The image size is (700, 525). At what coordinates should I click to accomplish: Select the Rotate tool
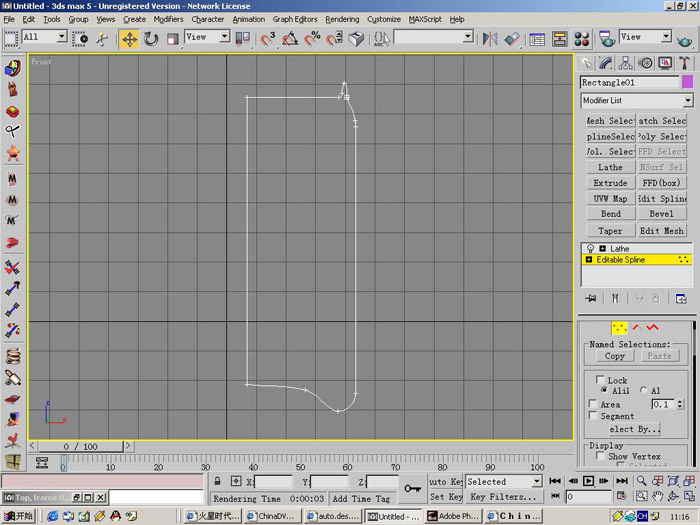coord(151,39)
